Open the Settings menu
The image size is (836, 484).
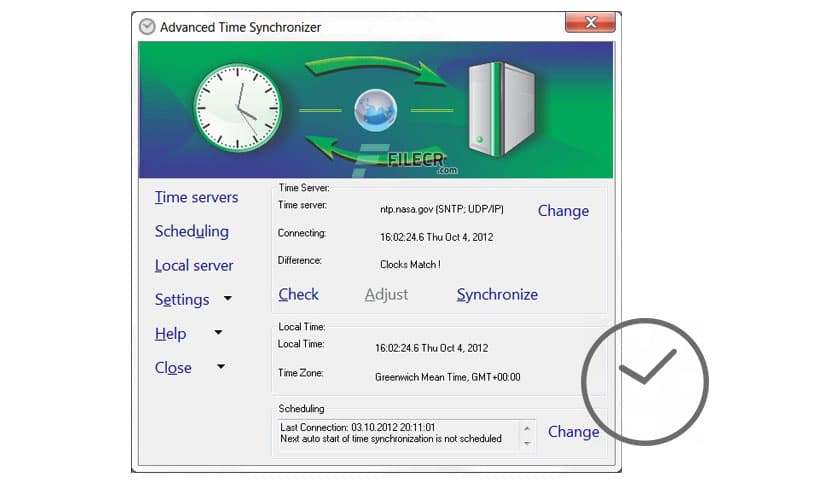[182, 300]
